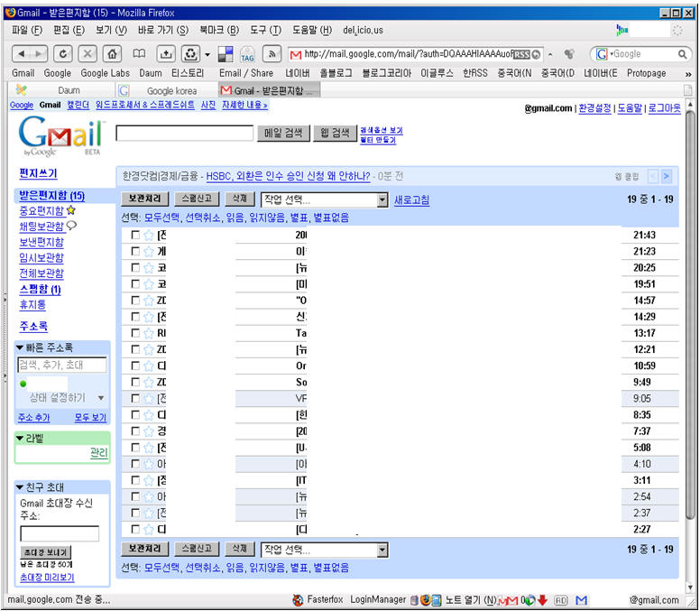Click the Google search magnifier icon
This screenshot has height=611, width=700.
682,54
